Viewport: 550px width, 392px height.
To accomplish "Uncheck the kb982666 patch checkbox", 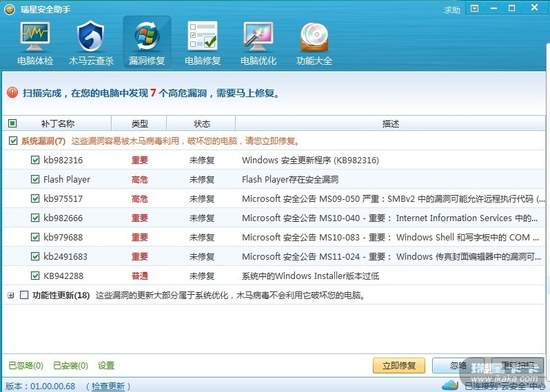I will tap(35, 218).
